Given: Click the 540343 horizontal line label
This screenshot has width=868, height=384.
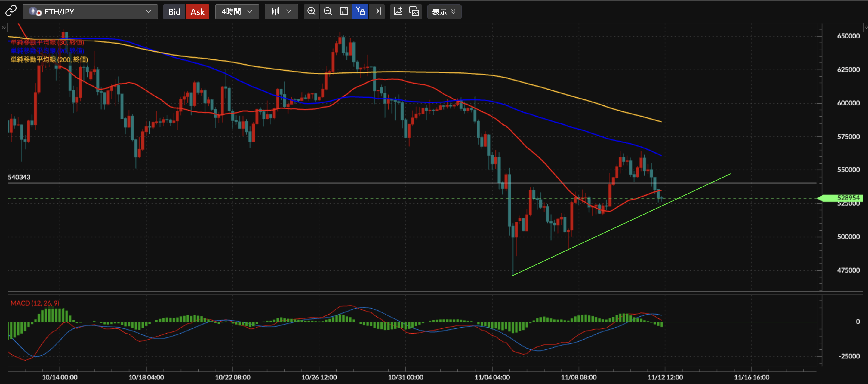Looking at the screenshot, I should (19, 177).
